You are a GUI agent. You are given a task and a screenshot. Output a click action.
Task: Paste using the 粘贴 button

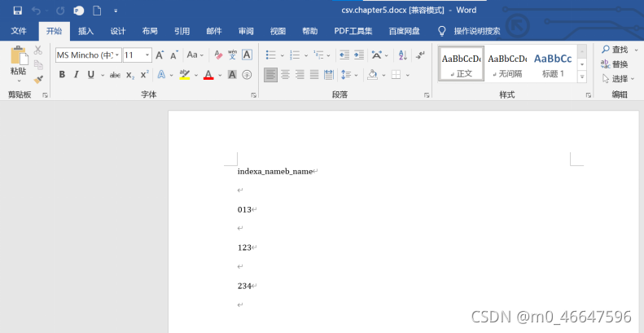[x=19, y=62]
